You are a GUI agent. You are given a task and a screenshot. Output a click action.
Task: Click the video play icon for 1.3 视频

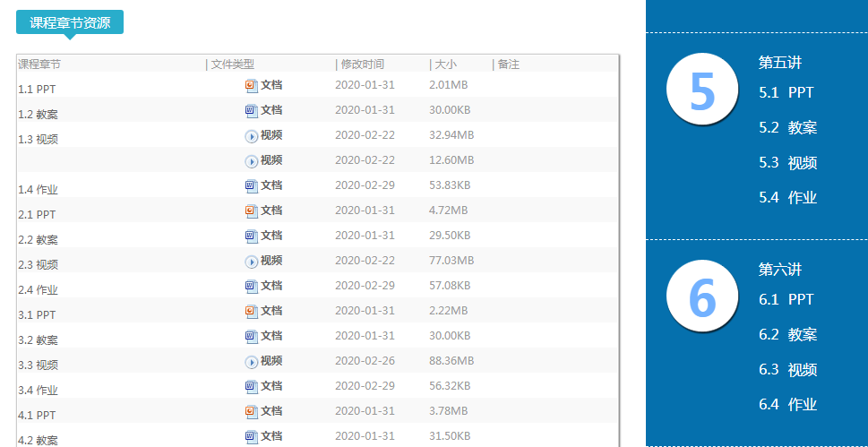251,135
